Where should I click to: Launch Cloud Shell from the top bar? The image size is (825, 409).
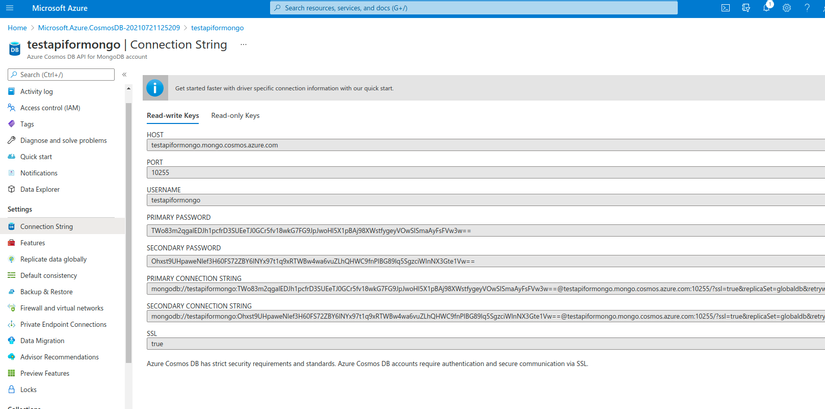coord(726,8)
